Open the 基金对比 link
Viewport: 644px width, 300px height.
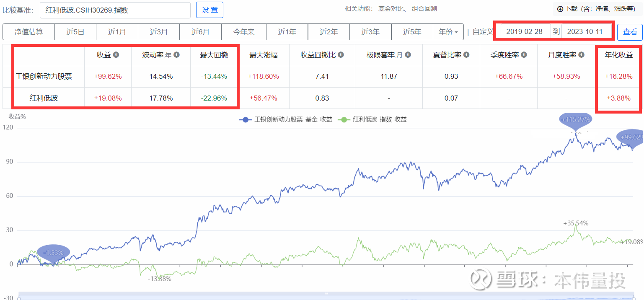tap(391, 9)
